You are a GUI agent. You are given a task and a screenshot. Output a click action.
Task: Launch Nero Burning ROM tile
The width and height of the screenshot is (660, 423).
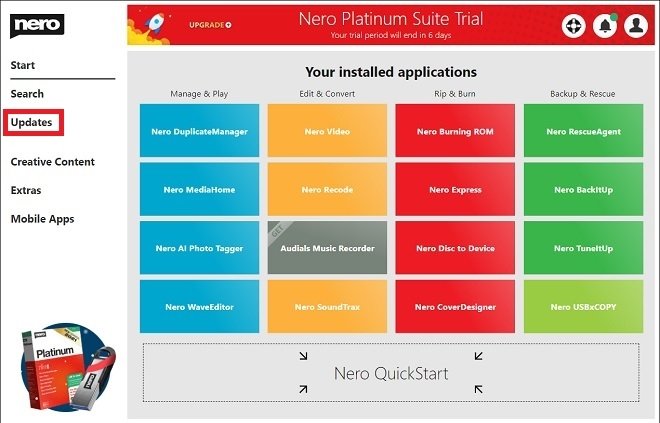pos(455,130)
